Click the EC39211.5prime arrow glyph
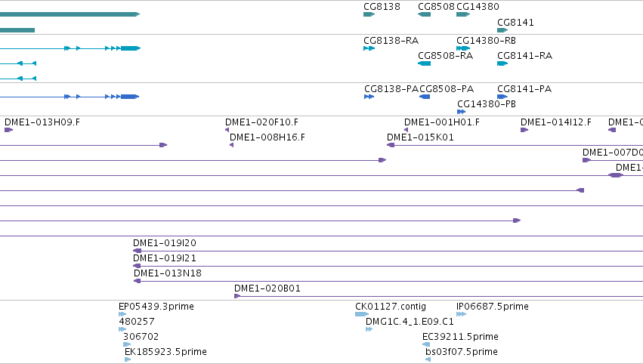The width and height of the screenshot is (643, 364). coord(426,344)
